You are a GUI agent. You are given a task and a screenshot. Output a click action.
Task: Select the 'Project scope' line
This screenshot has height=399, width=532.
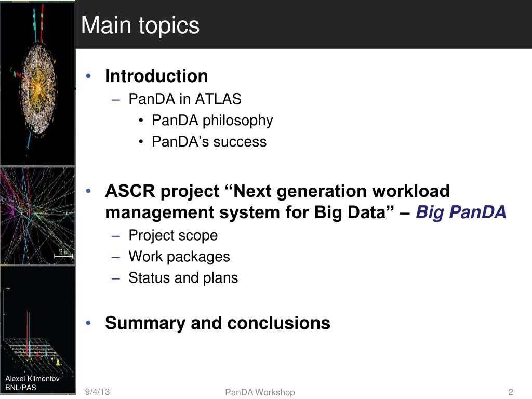coord(173,235)
